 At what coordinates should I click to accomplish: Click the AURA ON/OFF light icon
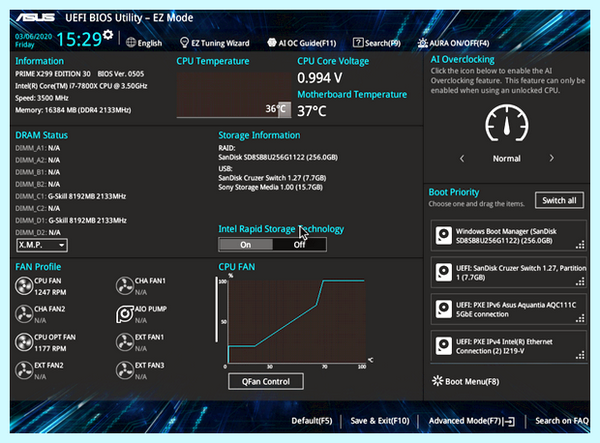point(422,42)
